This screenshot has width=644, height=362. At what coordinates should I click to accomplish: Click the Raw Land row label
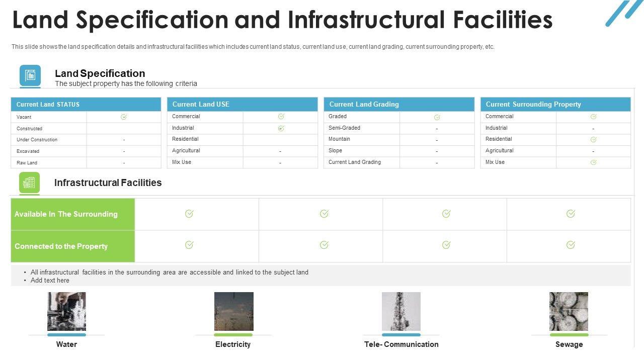point(27,163)
